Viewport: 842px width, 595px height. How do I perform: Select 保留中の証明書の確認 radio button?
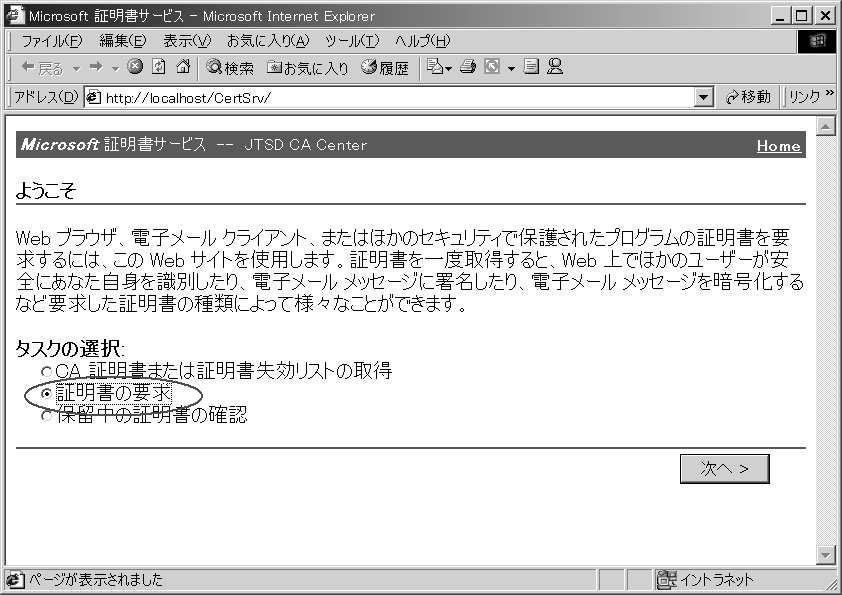click(46, 415)
